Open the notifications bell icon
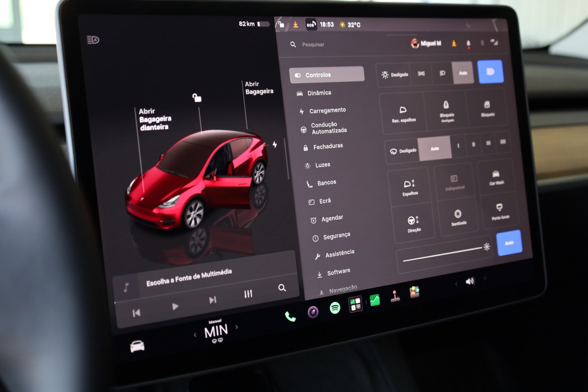This screenshot has width=588, height=392. pos(469,44)
